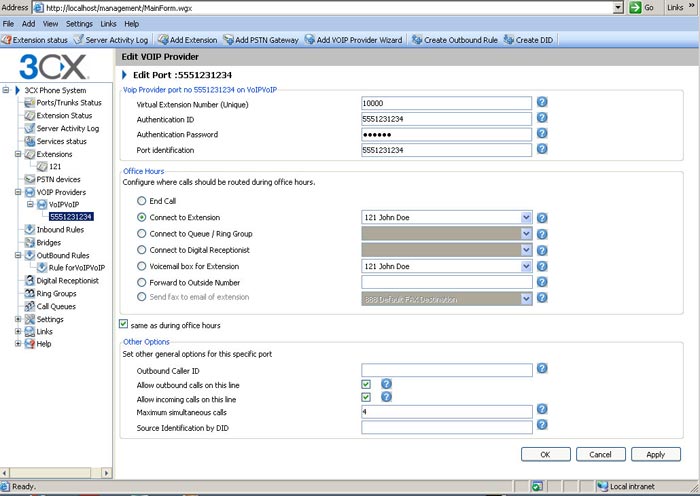This screenshot has height=496, width=700.
Task: Click Add PSTN Gateway toolbar button
Action: click(x=261, y=40)
